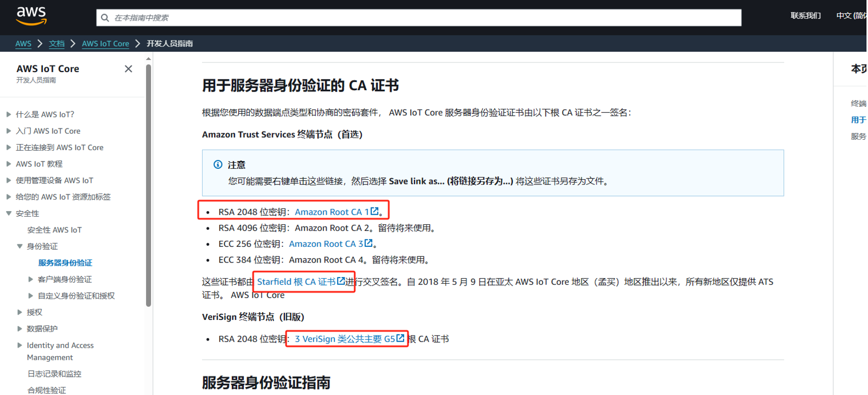The image size is (868, 395).
Task: Open Amazon Root CA 3 certificate link
Action: click(x=326, y=244)
